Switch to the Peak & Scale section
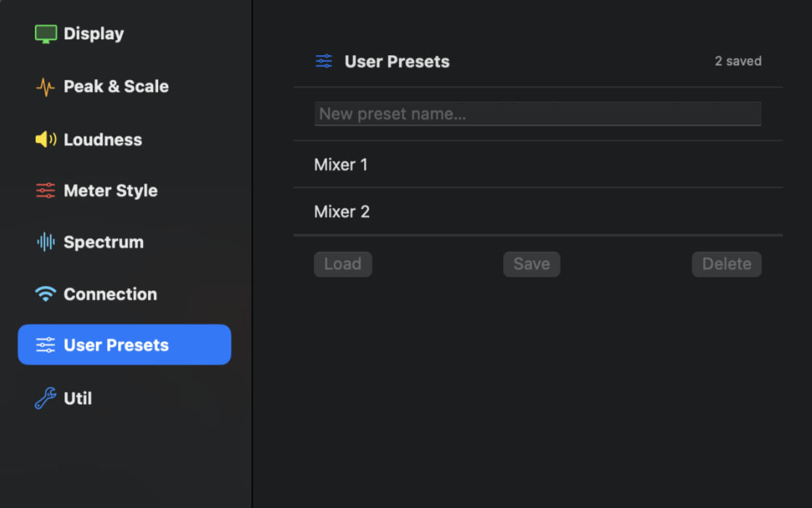Viewport: 812px width, 508px height. [116, 86]
